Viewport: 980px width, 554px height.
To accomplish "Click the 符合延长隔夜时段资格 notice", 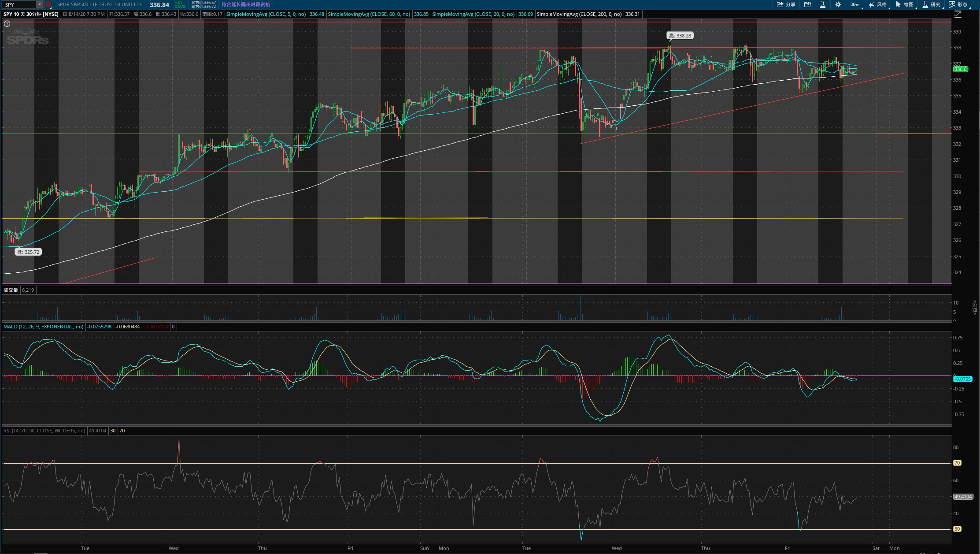I will 246,4.
